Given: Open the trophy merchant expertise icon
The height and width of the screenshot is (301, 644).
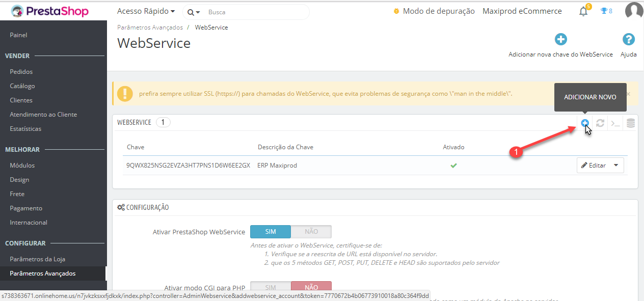Looking at the screenshot, I should pos(604,11).
